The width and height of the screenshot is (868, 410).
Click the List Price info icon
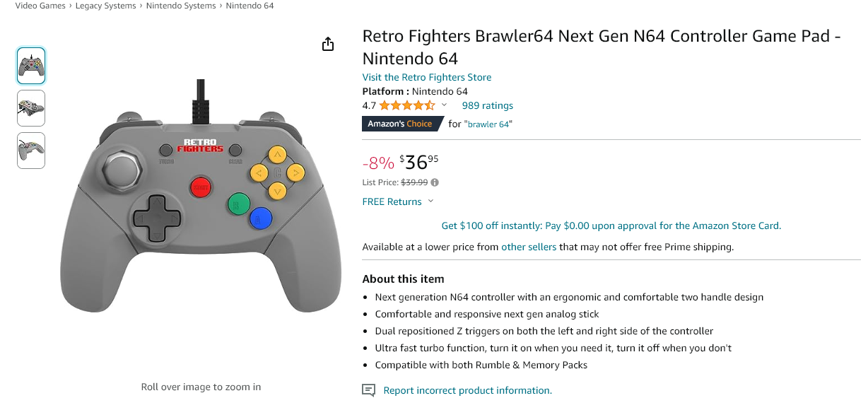tap(435, 182)
